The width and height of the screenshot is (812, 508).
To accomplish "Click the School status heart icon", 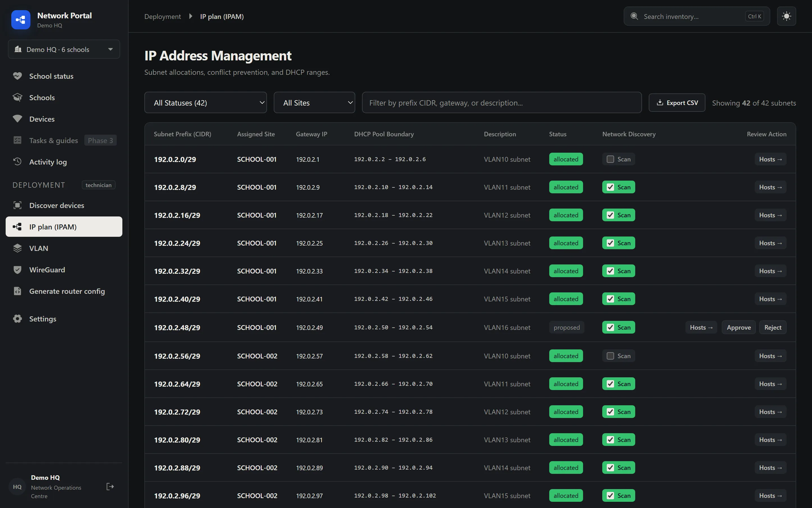I will (x=17, y=76).
